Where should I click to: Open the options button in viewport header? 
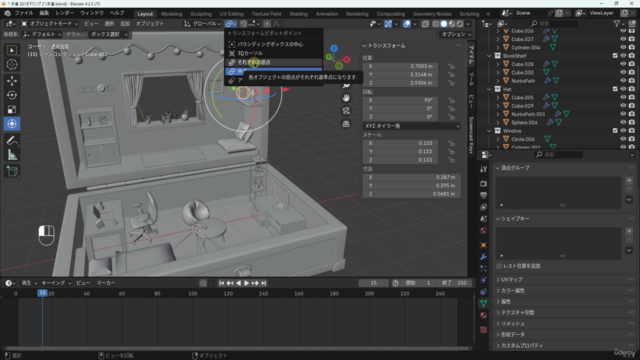(456, 35)
